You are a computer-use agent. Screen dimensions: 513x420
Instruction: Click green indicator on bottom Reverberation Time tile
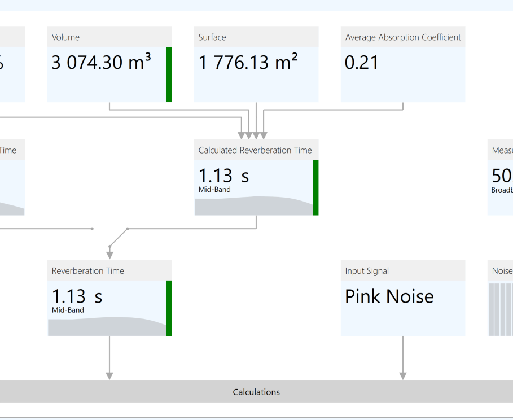(169, 308)
